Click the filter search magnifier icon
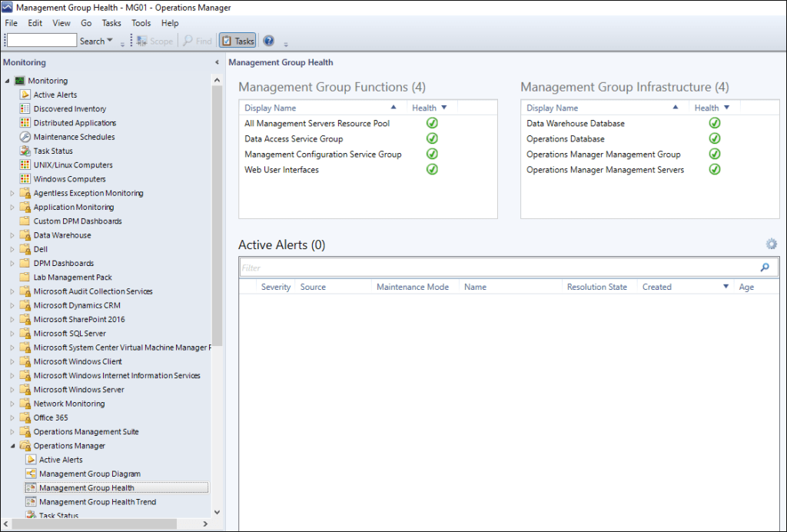787x532 pixels. [x=765, y=268]
